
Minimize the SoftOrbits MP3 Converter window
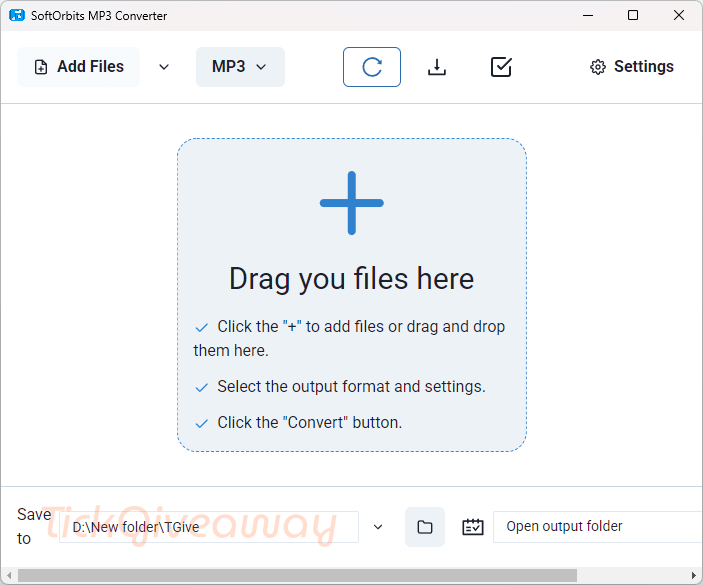point(588,15)
